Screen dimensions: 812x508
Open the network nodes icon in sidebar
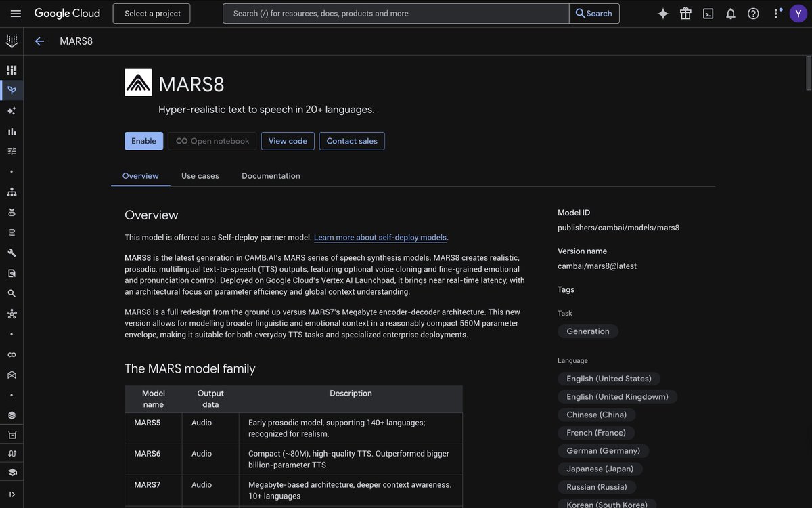tap(12, 314)
